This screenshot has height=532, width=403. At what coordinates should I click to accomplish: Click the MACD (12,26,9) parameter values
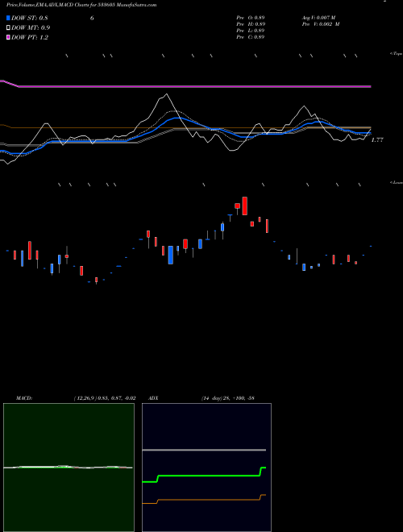click(105, 398)
